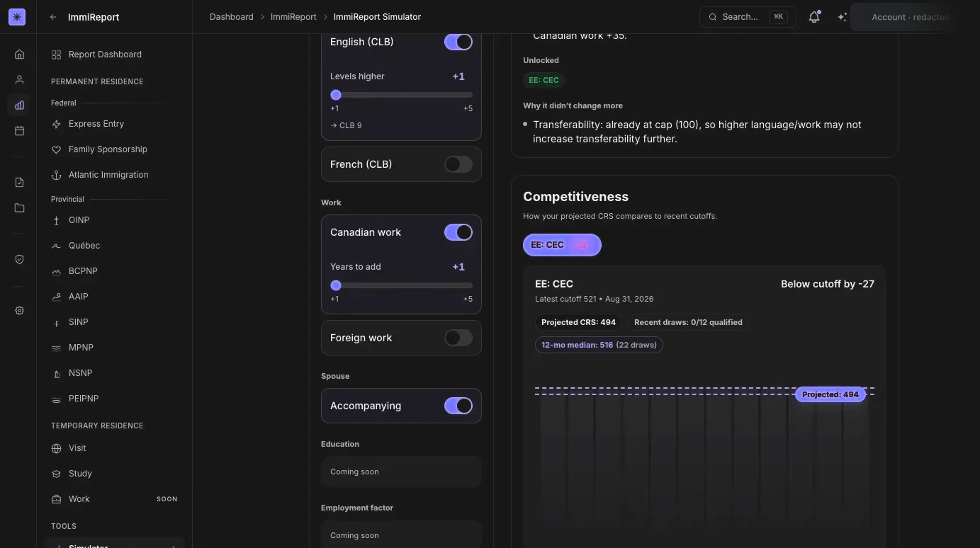Turn on the Foreign work switch

click(458, 338)
